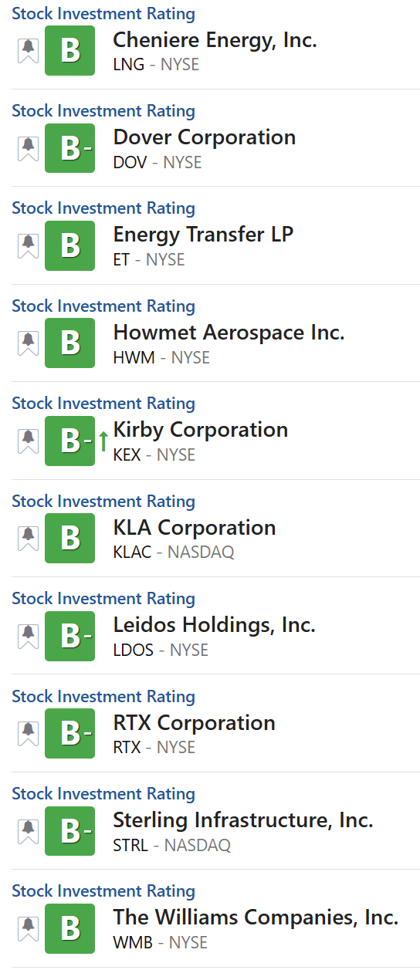Click the B rating badge for KLA Corporation
Image resolution: width=420 pixels, height=980 pixels.
pos(69,539)
